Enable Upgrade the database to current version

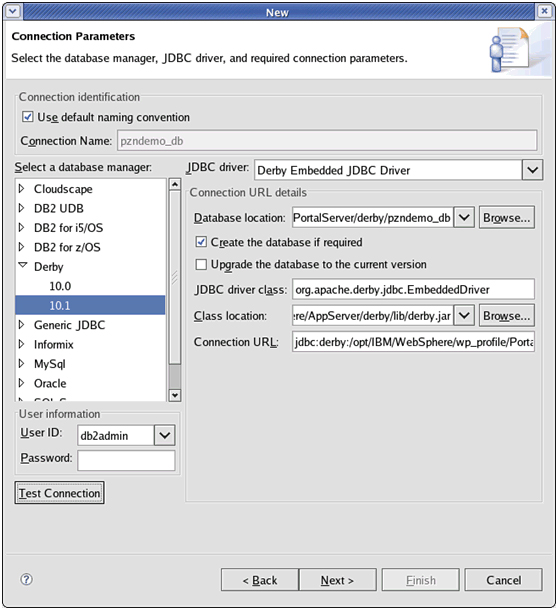click(201, 264)
